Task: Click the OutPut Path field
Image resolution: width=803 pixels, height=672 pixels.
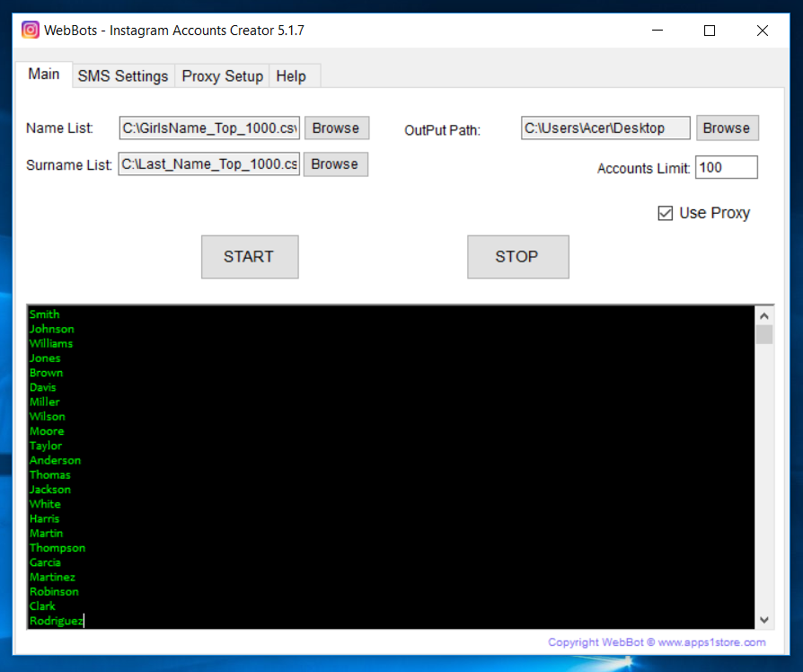Action: 605,128
